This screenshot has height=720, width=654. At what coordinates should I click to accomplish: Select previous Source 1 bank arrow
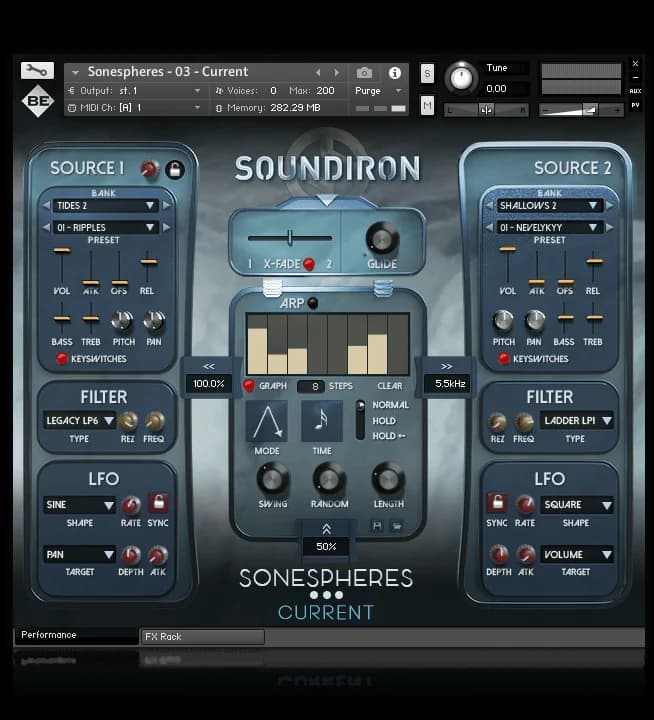[46, 206]
